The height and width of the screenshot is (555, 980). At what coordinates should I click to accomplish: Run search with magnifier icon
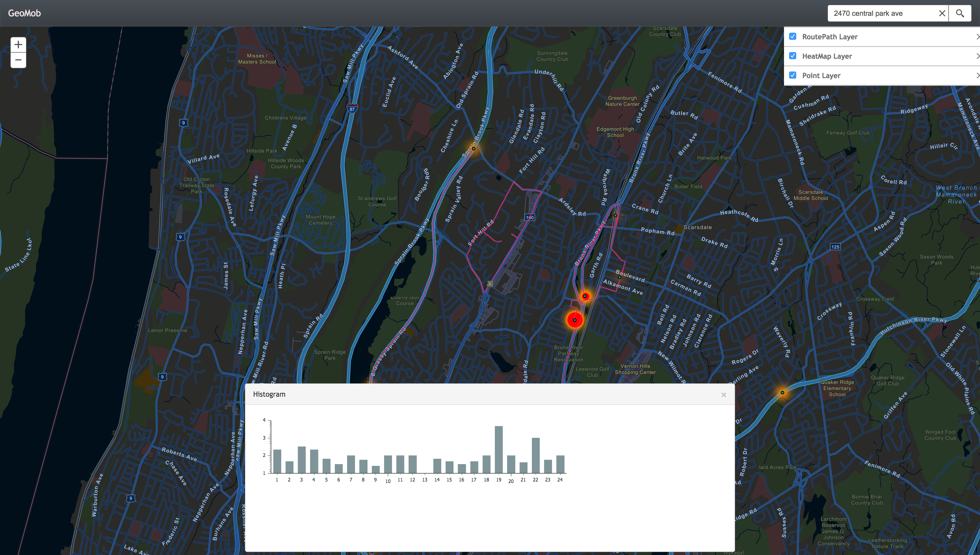click(960, 13)
